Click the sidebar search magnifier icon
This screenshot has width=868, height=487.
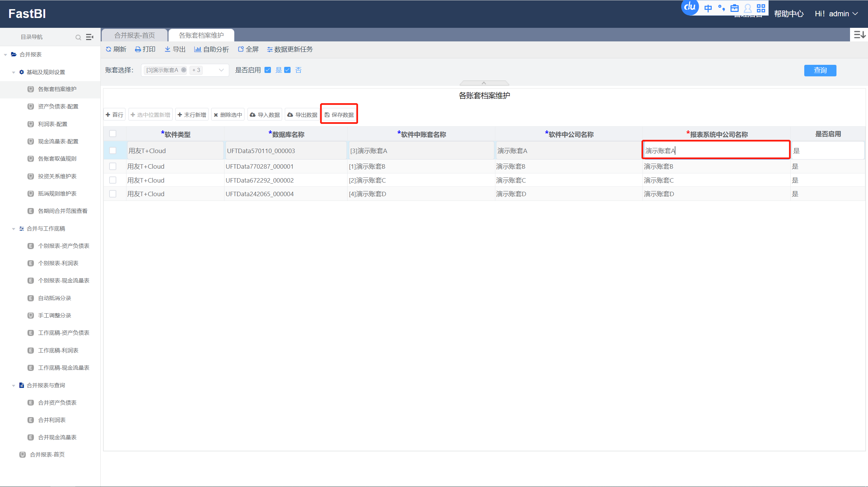[x=78, y=37]
